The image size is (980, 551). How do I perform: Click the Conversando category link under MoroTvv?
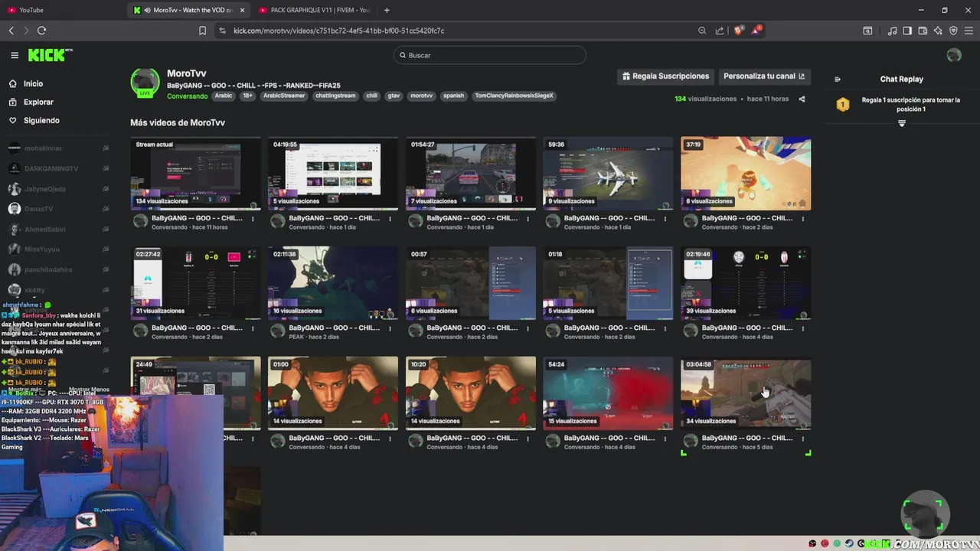[x=188, y=96]
